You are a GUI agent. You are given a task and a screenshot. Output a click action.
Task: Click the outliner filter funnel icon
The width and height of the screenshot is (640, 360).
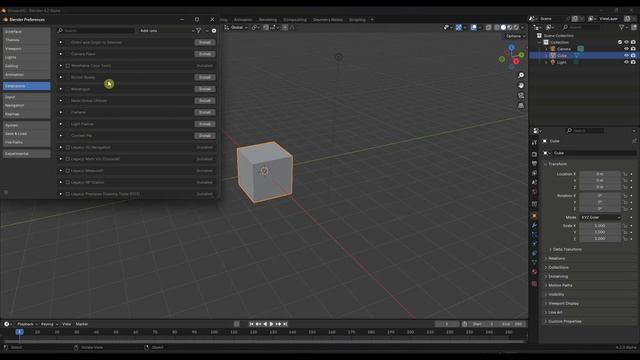[622, 27]
